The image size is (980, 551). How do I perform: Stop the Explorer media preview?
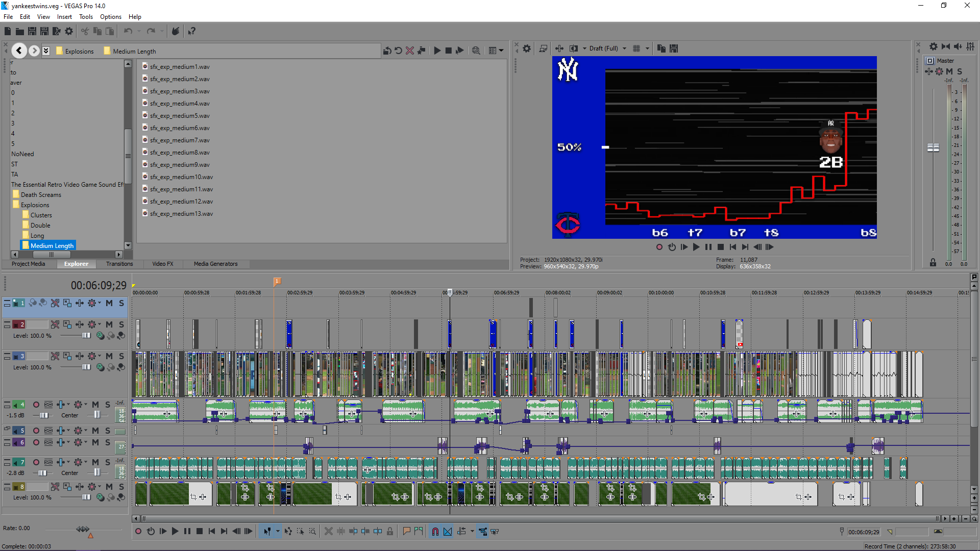448,51
